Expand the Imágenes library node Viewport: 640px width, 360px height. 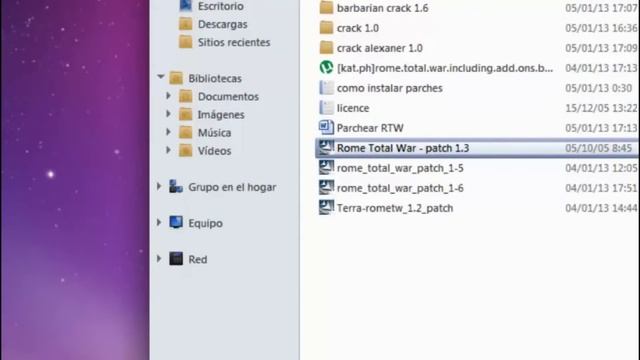point(168,113)
